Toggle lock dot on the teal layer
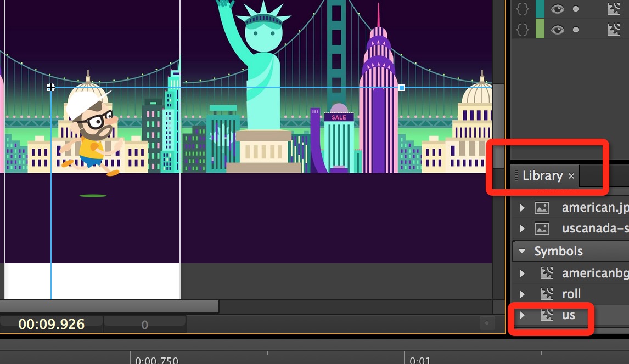 tap(576, 9)
